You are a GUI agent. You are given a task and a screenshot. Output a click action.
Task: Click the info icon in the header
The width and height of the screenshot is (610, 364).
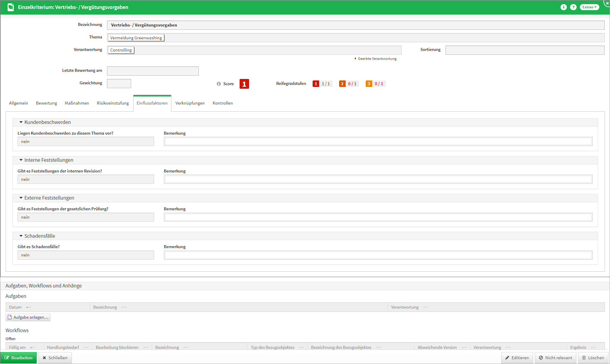(x=563, y=7)
